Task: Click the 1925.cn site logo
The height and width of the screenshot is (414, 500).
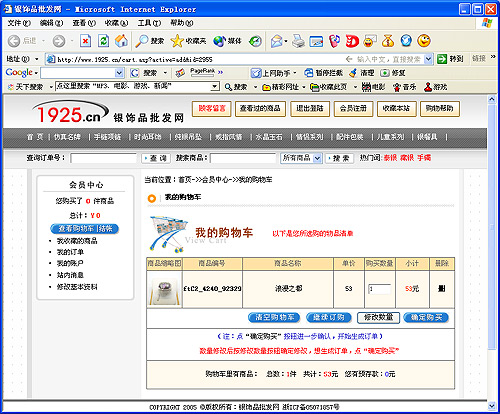Action: pyautogui.click(x=71, y=112)
